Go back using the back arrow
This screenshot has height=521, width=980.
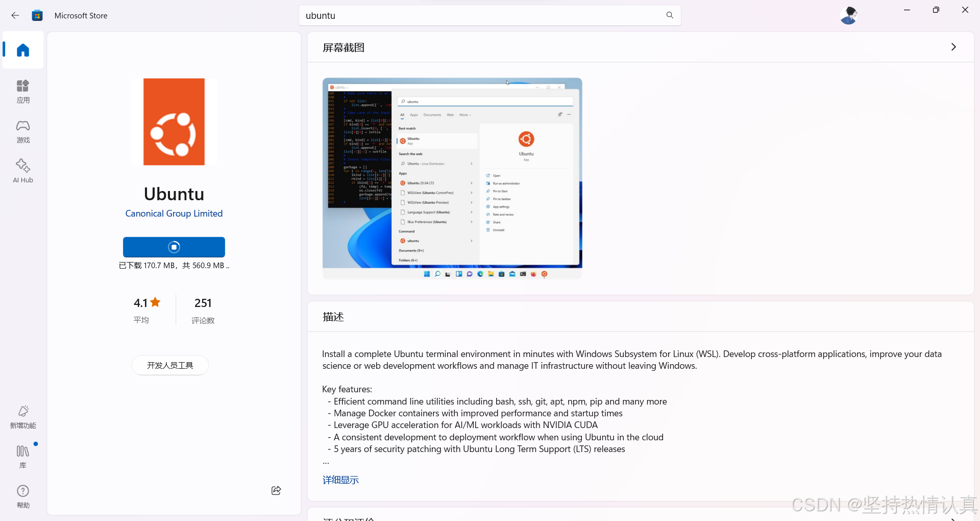[15, 15]
